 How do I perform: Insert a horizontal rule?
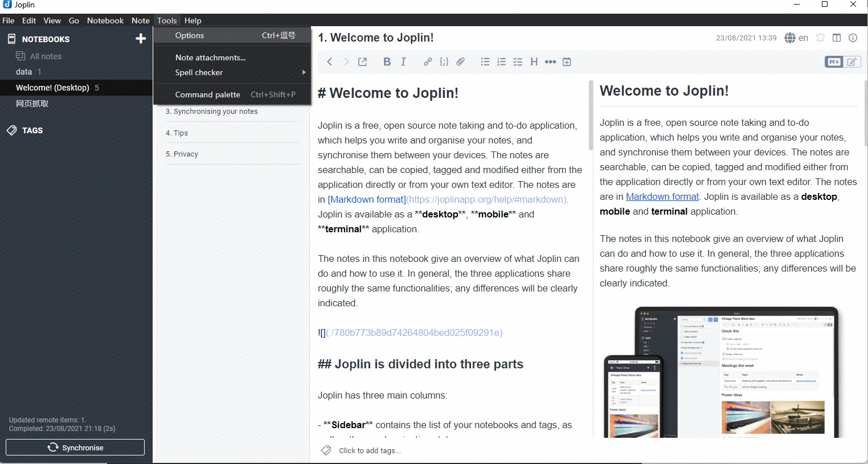tap(550, 62)
